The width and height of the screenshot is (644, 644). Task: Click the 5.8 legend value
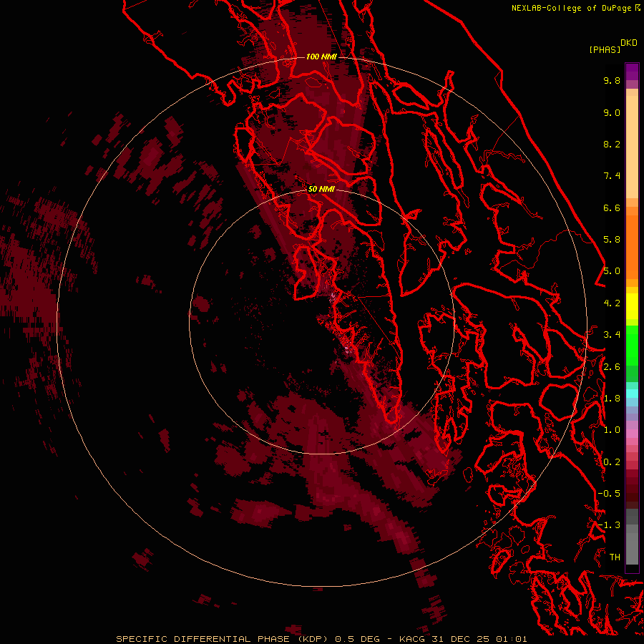[x=612, y=240]
